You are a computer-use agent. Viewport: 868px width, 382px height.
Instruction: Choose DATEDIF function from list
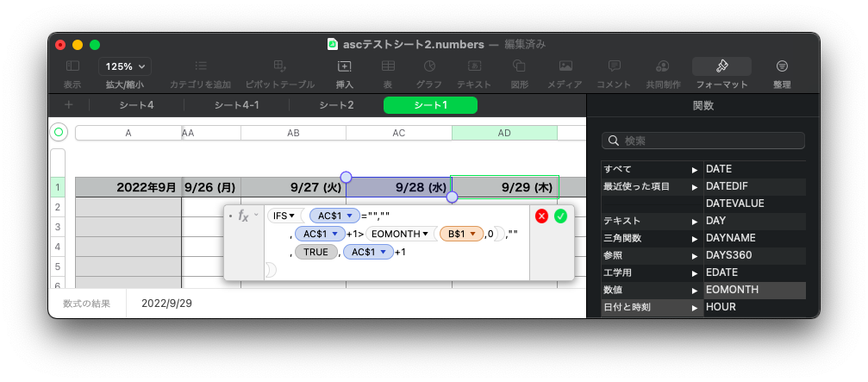click(x=754, y=186)
